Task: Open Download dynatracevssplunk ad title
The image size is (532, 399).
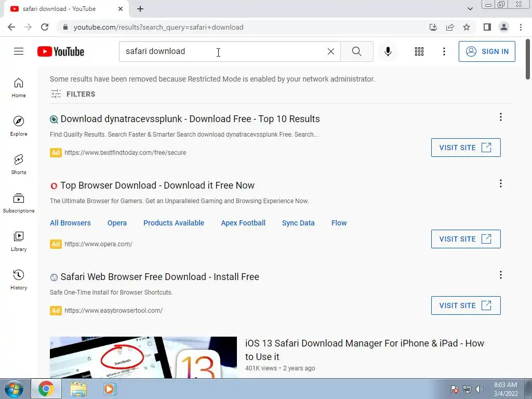Action: click(x=190, y=119)
